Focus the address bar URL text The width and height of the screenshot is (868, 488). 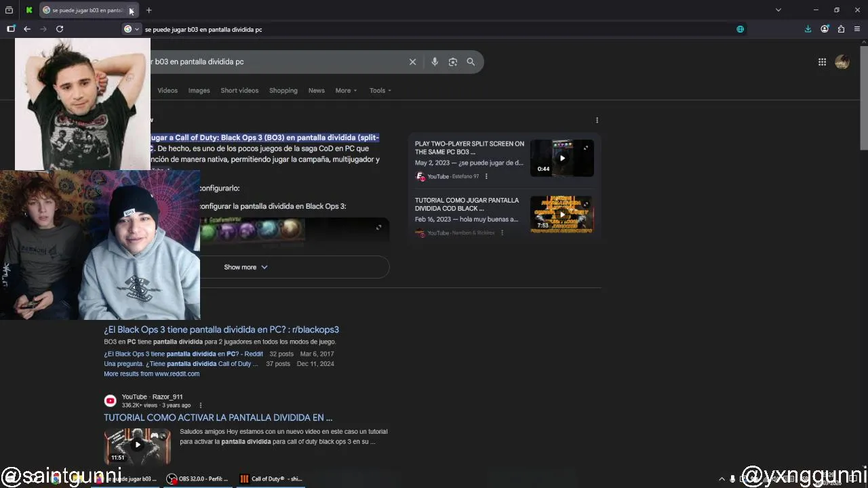[x=203, y=29]
